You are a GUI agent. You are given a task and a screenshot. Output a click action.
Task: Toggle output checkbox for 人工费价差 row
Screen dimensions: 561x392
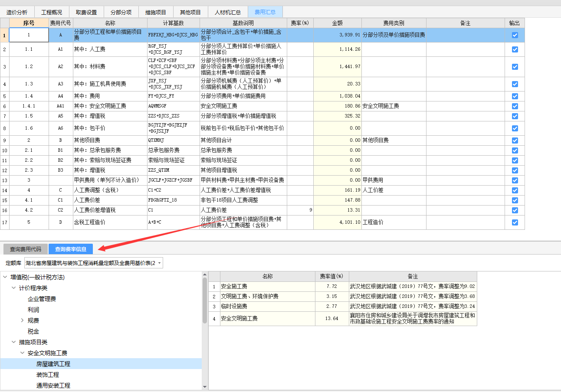point(515,200)
